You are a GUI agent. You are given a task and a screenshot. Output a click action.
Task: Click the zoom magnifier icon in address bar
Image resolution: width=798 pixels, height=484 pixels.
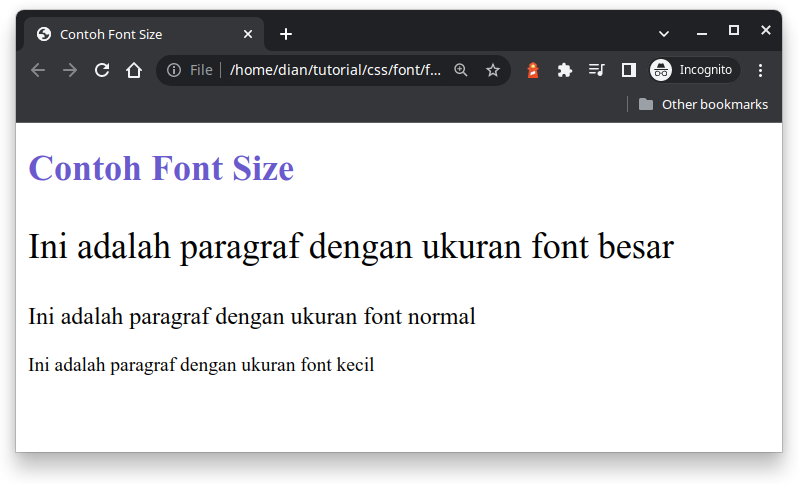[461, 70]
